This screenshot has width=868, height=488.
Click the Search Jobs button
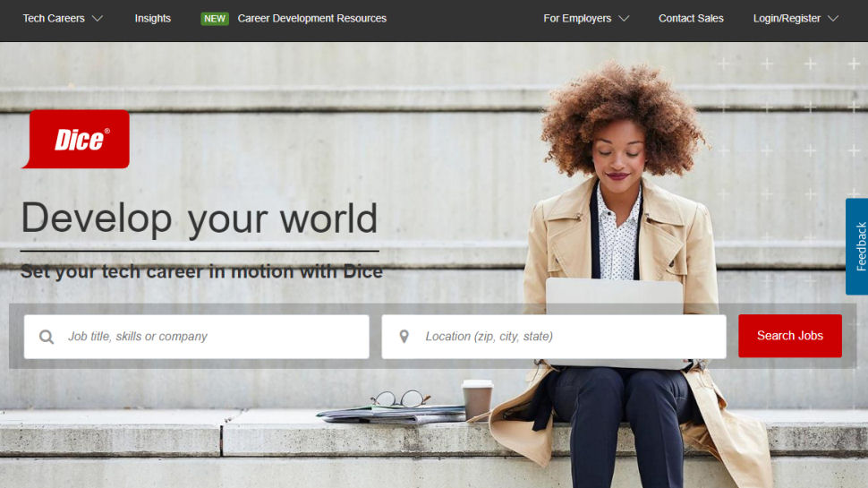point(790,336)
